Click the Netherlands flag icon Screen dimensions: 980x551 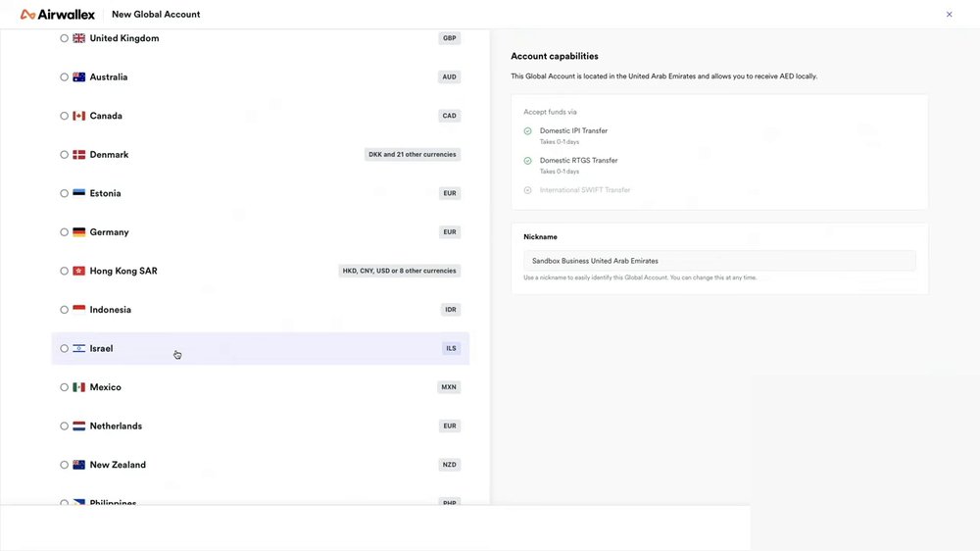(78, 426)
